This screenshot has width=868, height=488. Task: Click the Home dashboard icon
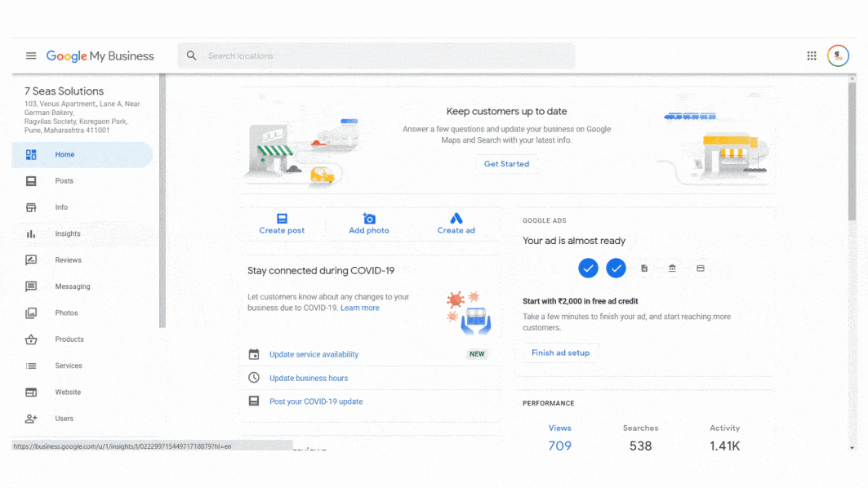coord(31,154)
